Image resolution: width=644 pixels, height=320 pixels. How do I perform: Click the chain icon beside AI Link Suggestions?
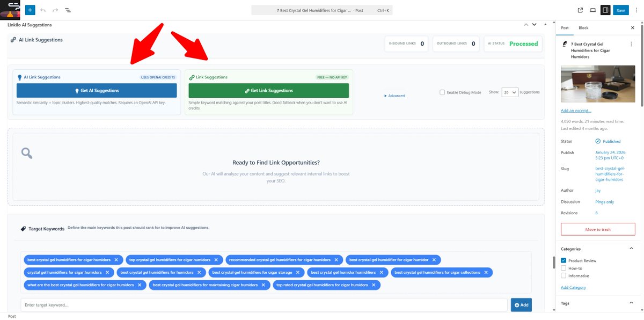coord(13,40)
